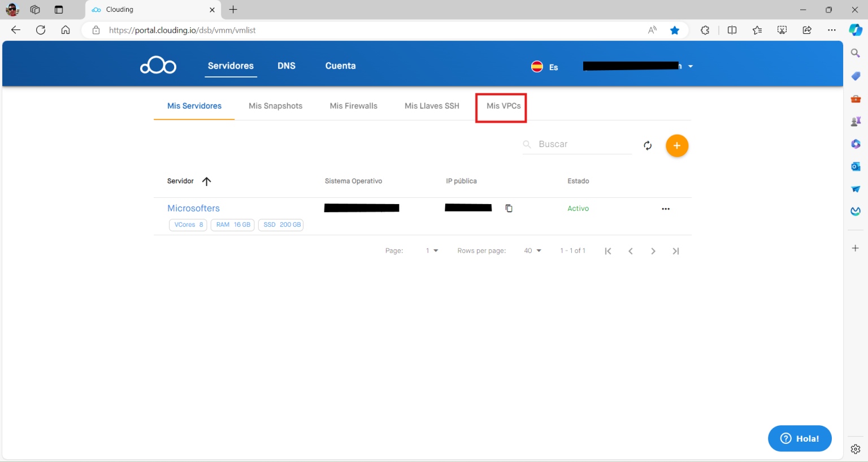Open the Copilot sidebar icon

tap(856, 30)
